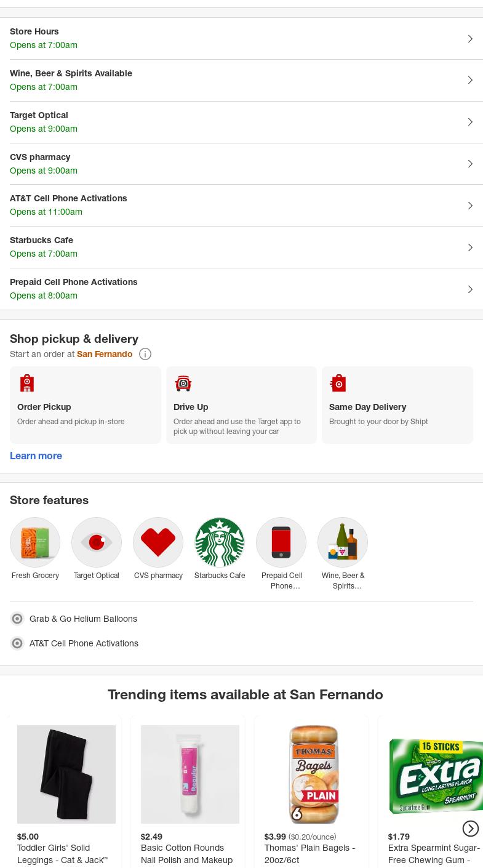Click the Drive Up car icon

tap(183, 383)
